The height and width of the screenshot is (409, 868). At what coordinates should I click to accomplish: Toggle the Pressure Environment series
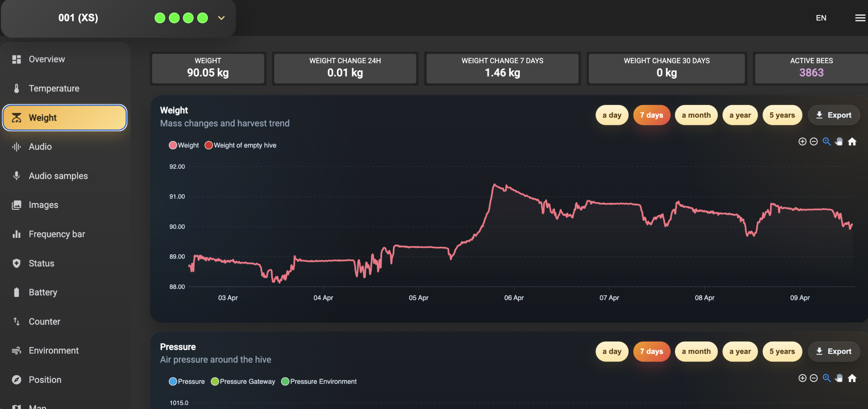point(319,382)
